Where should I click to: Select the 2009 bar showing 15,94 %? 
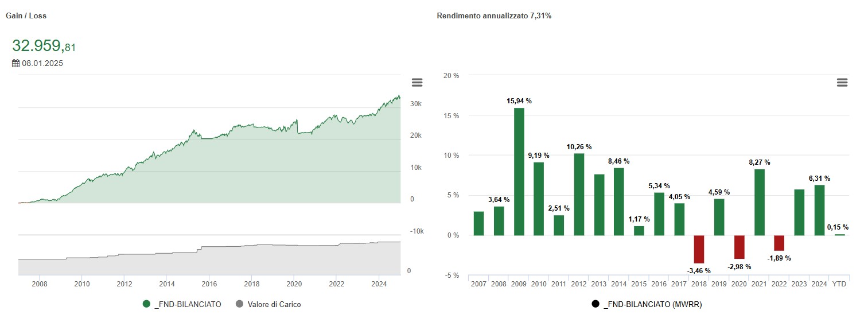coord(519,172)
